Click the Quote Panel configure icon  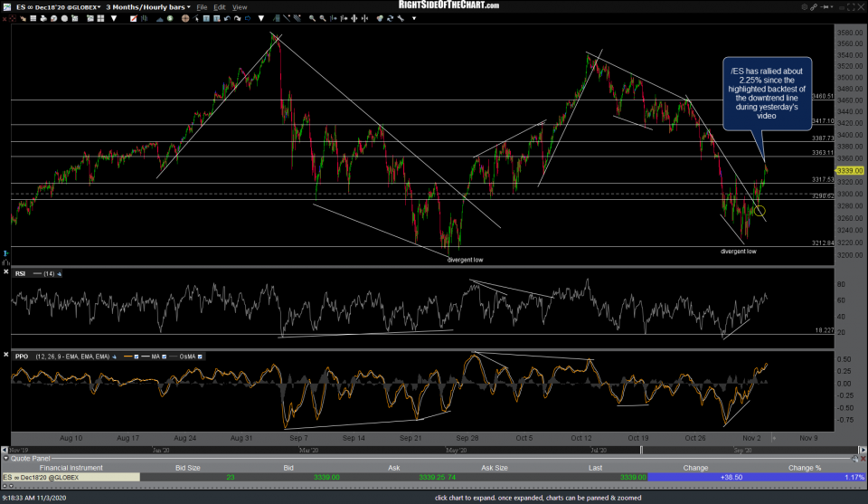coord(855,459)
